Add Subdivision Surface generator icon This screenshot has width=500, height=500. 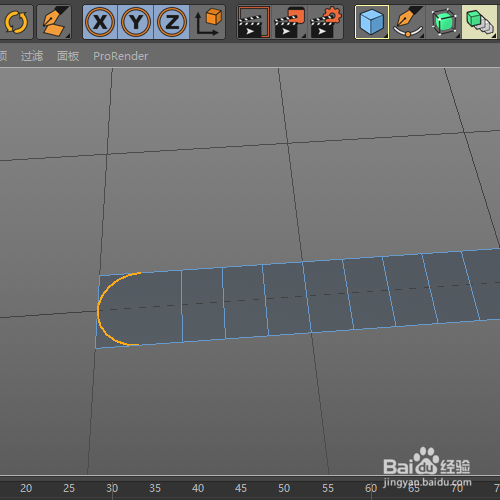pos(444,22)
